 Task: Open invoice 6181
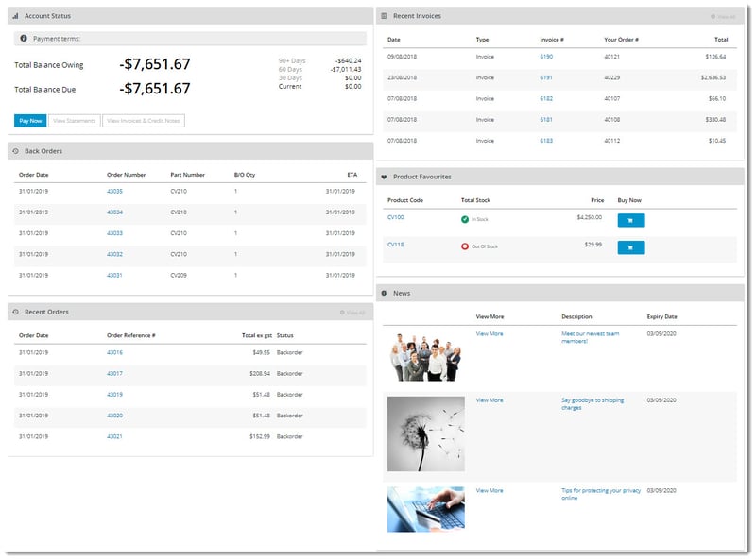(546, 120)
